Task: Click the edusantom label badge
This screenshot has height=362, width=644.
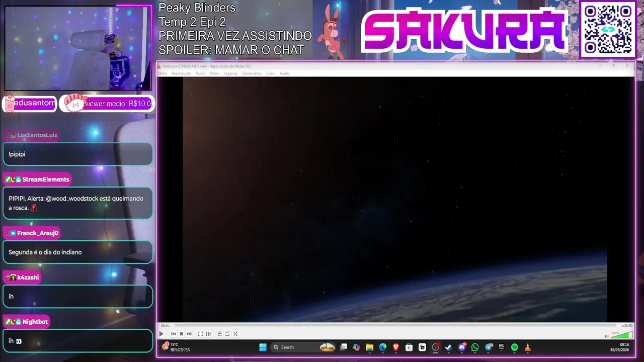Action: pyautogui.click(x=30, y=103)
